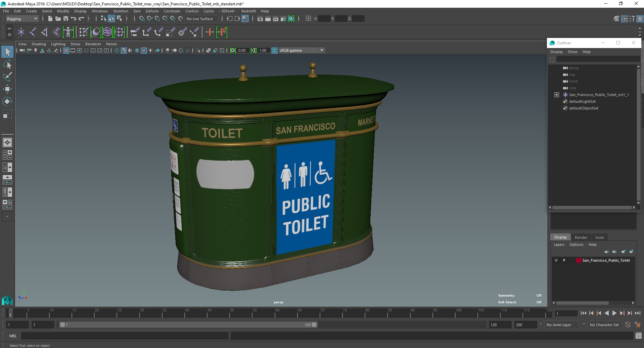Select the arrow Select tool in the toolbox
Viewport: 644px width, 348px height.
[7, 52]
